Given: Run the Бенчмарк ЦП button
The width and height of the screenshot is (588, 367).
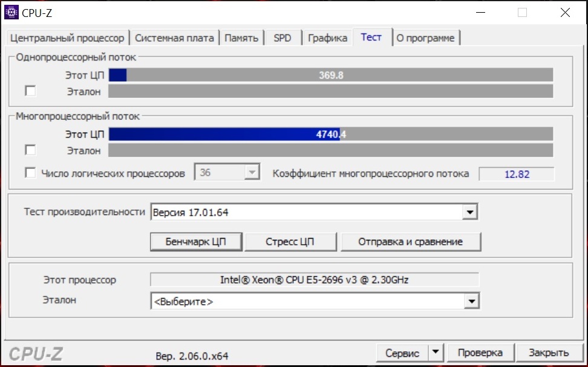Looking at the screenshot, I should coord(196,242).
